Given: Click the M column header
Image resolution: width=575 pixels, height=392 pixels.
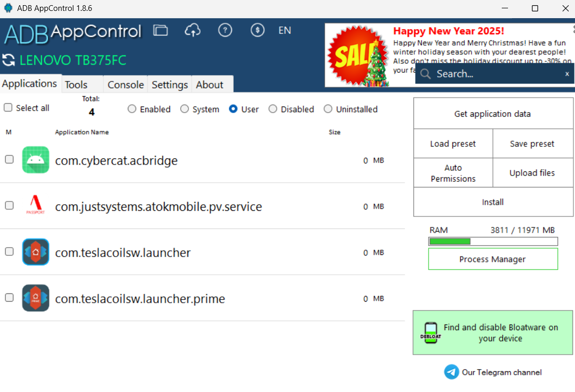Looking at the screenshot, I should pyautogui.click(x=9, y=132).
